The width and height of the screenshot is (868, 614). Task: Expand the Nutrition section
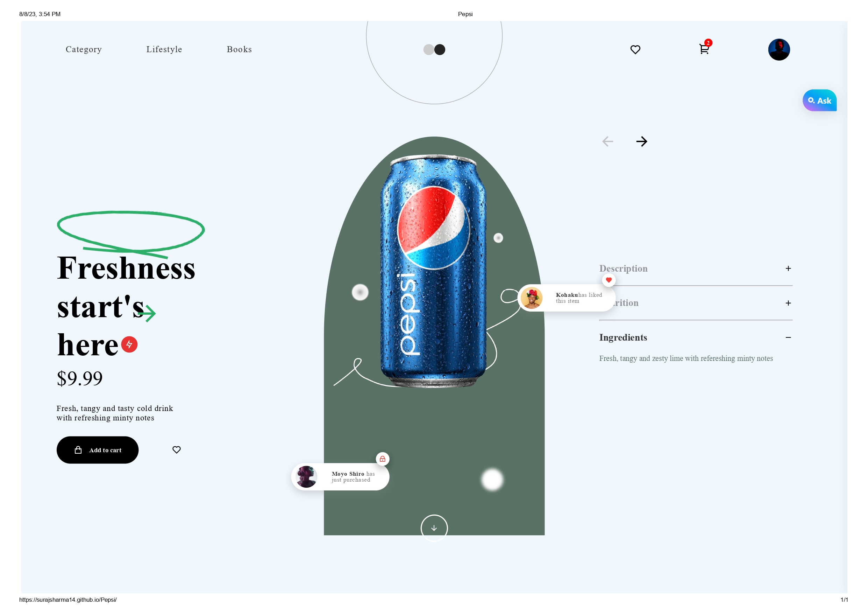coord(789,303)
